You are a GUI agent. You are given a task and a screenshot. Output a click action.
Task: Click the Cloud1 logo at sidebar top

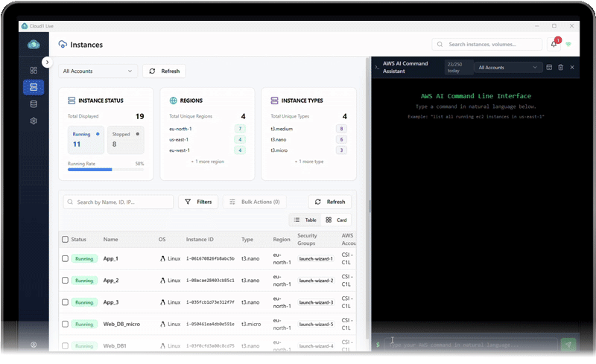click(x=34, y=45)
